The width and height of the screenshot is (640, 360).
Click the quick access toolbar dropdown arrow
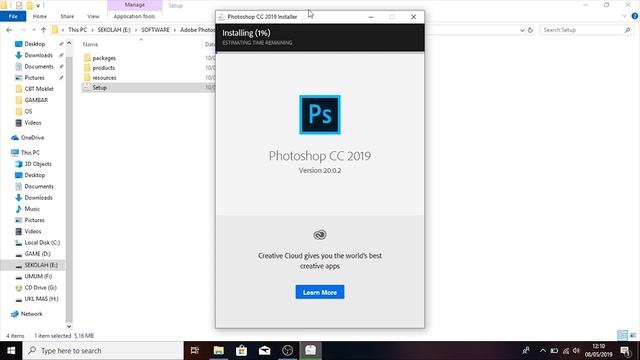(x=38, y=5)
